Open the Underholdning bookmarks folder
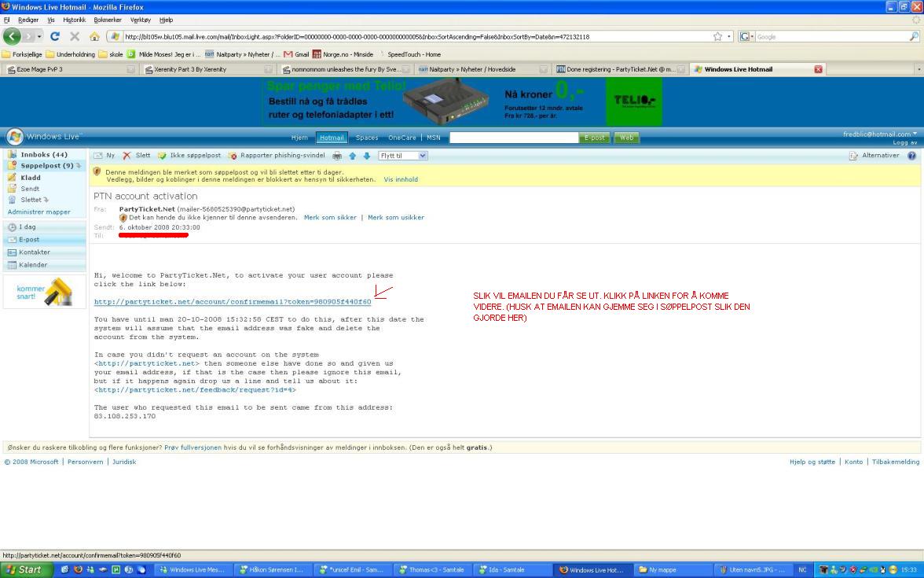Screen dimensions: 924x578 click(70, 54)
